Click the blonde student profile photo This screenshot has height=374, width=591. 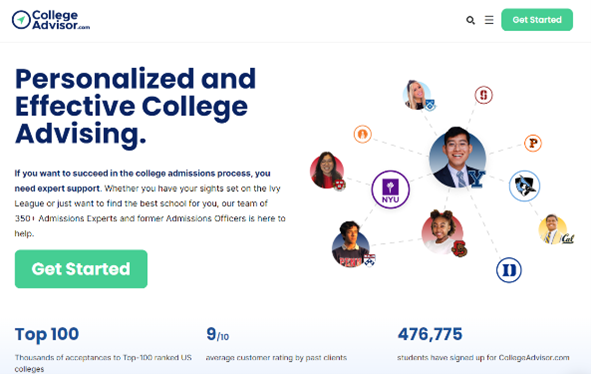pos(417,95)
